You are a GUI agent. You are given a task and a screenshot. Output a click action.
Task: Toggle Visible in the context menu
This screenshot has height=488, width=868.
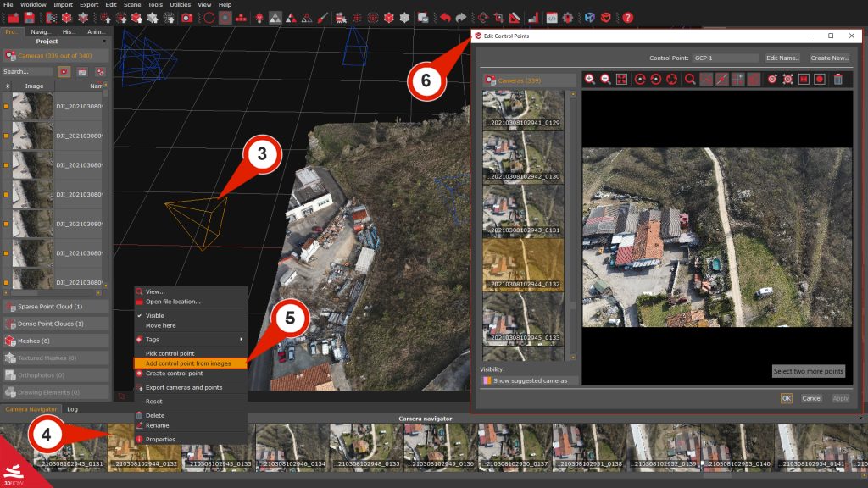pos(154,315)
